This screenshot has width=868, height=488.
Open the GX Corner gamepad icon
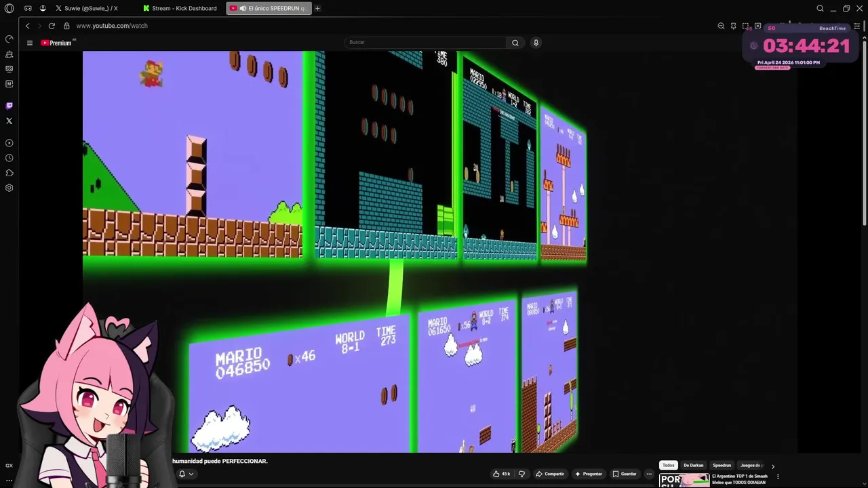[28, 8]
